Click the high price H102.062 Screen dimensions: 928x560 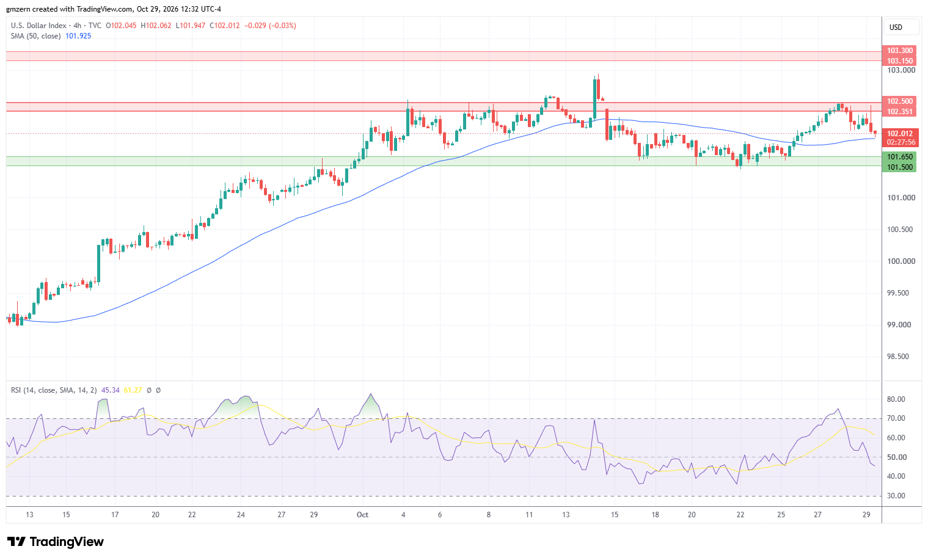point(156,26)
